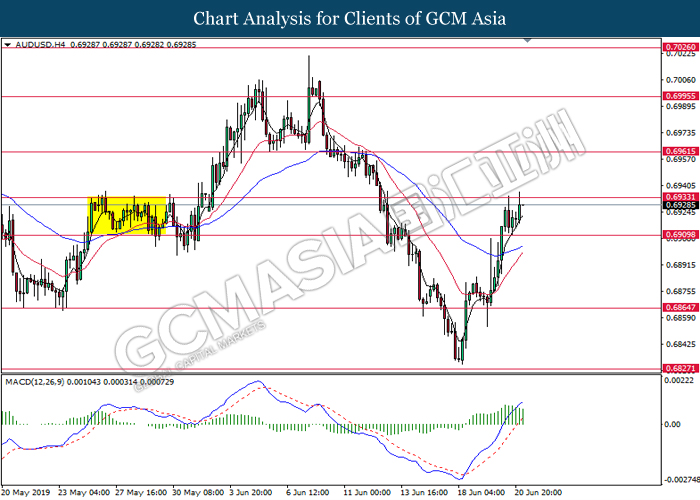
Task: Click the 0.68425 price axis value
Action: (x=681, y=344)
